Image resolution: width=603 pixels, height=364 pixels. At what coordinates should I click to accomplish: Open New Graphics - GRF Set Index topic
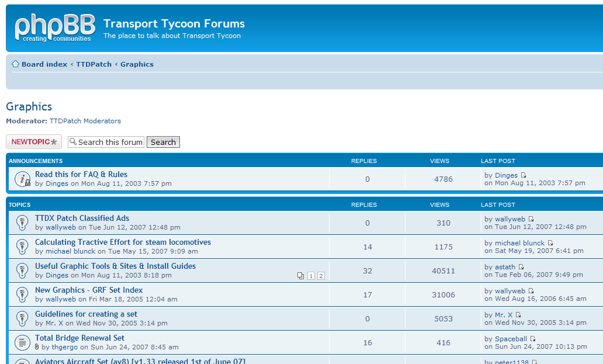tap(89, 290)
